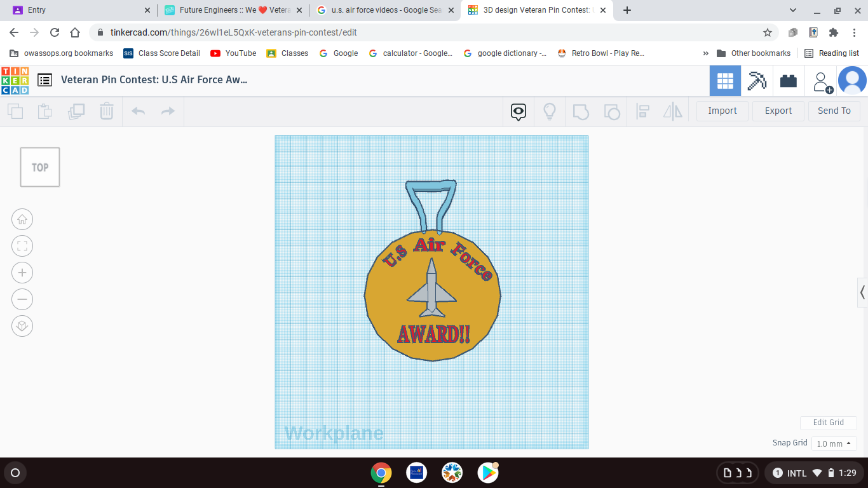Click the Zoom out minus button
The height and width of the screenshot is (488, 868).
click(x=22, y=299)
